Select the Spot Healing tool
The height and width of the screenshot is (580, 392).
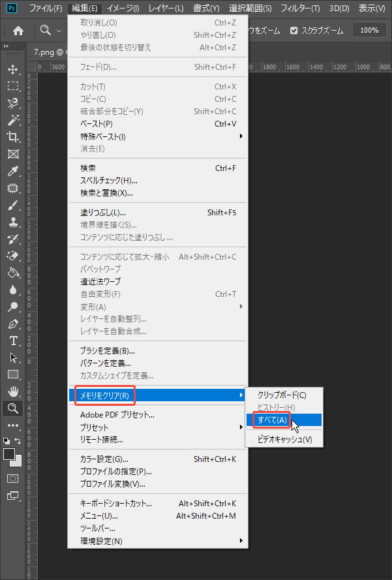pyautogui.click(x=13, y=189)
